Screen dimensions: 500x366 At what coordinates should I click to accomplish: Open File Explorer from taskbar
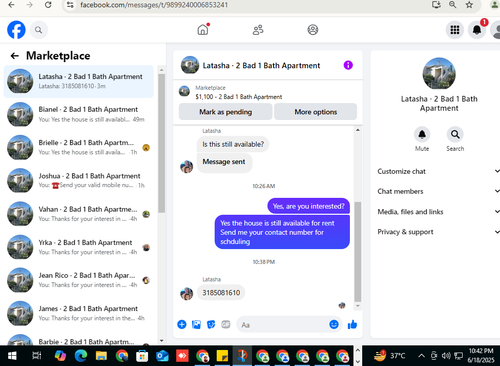pos(101,356)
